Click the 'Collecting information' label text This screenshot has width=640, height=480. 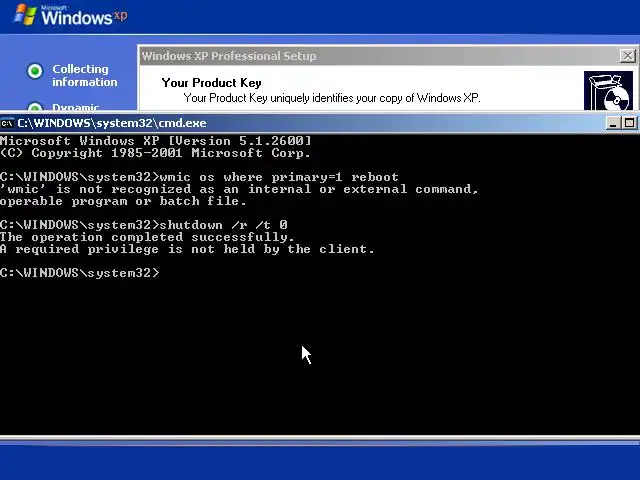point(84,76)
